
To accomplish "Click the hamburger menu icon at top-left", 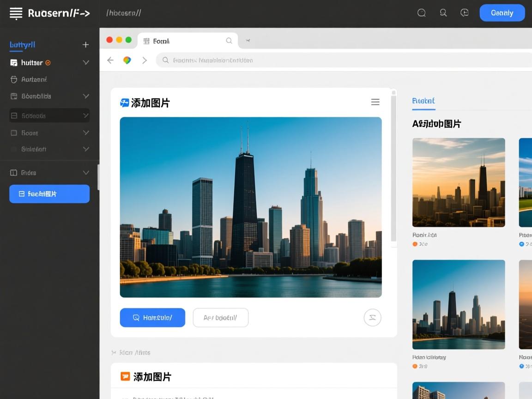I will click(16, 13).
